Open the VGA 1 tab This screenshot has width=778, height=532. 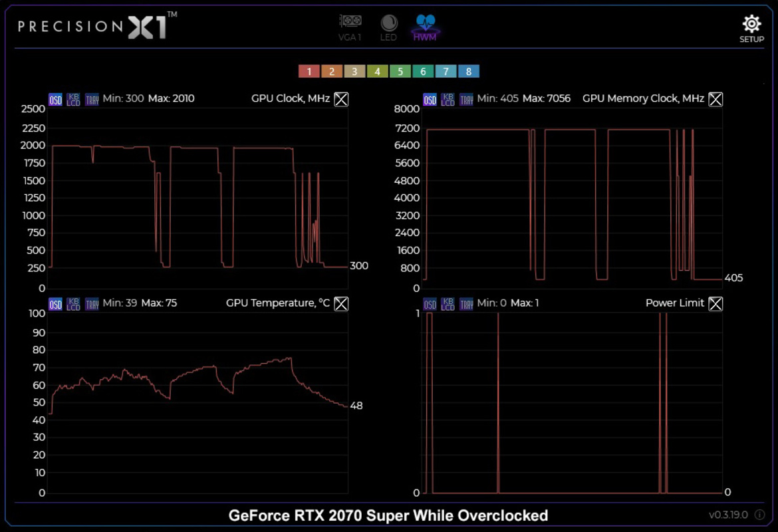(350, 27)
